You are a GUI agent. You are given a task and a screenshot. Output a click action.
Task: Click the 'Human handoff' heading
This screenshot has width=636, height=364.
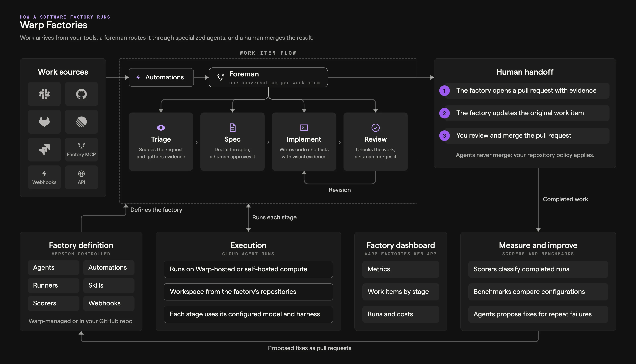(x=525, y=72)
